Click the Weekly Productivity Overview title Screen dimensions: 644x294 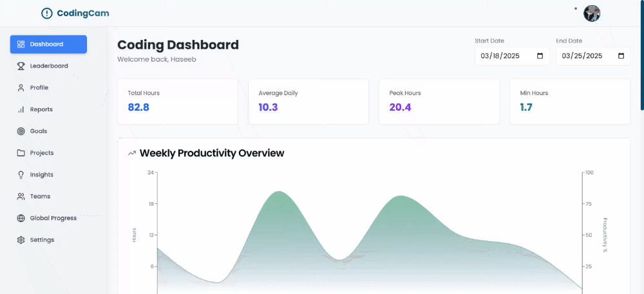[x=212, y=153]
